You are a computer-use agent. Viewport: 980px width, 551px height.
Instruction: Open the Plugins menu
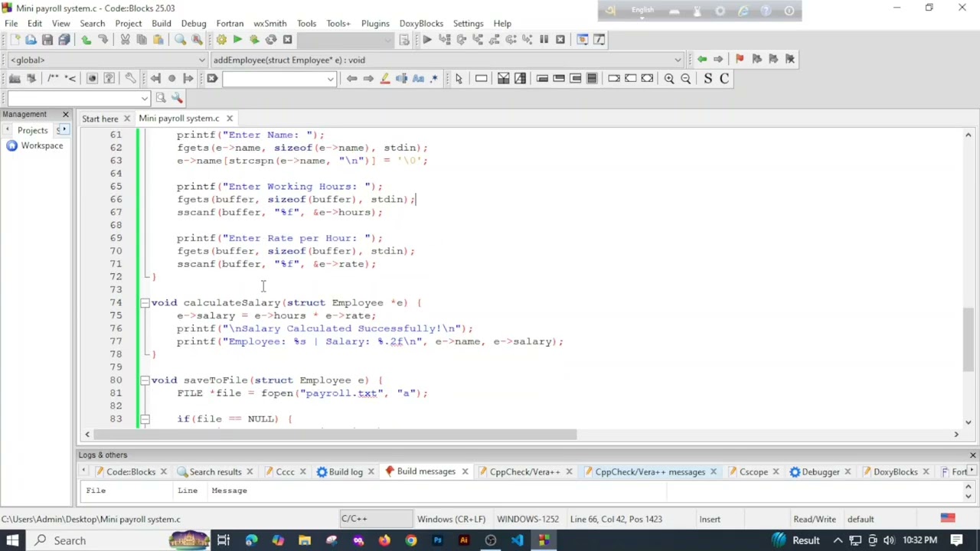(375, 24)
